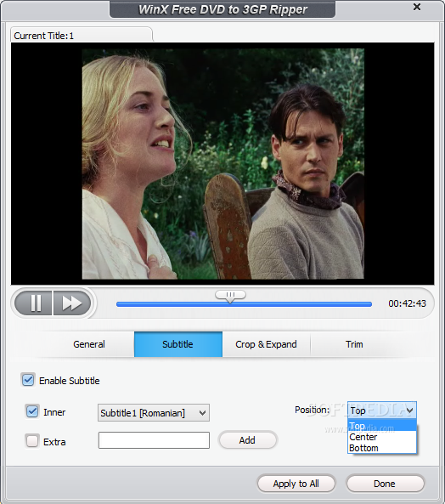Open the Crop & Expand tab
Image resolution: width=445 pixels, height=504 pixels.
[x=266, y=344]
